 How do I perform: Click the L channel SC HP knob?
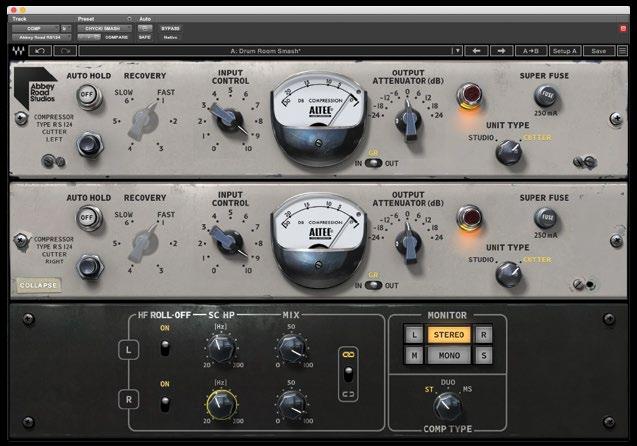point(221,349)
